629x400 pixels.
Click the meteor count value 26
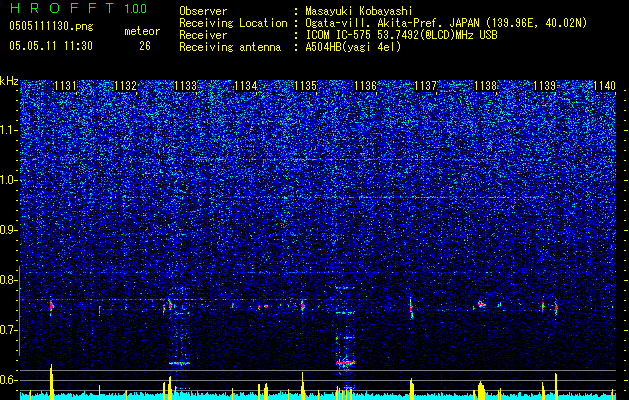coord(145,46)
